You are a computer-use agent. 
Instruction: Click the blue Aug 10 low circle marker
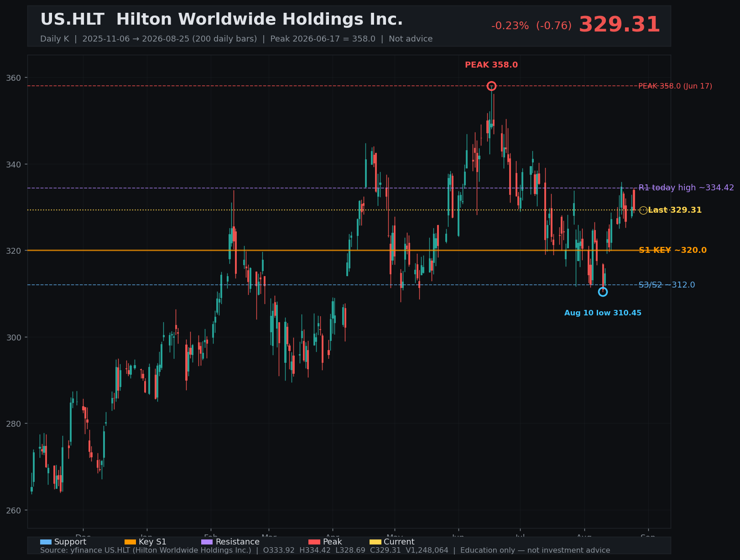pos(603,292)
